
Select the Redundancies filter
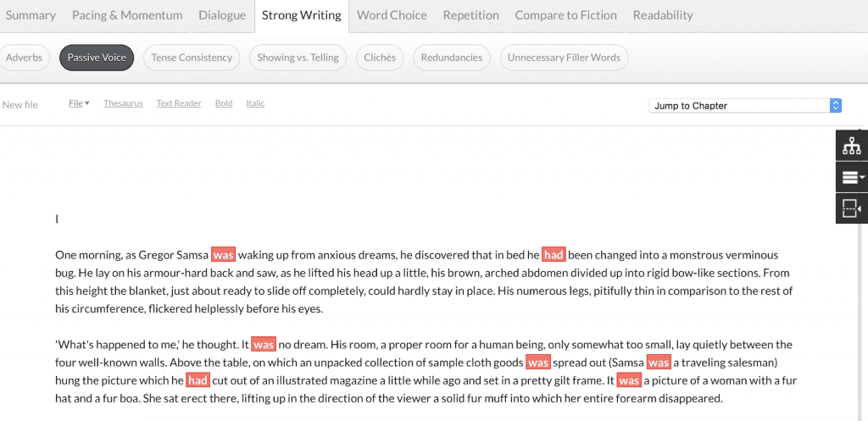(452, 58)
